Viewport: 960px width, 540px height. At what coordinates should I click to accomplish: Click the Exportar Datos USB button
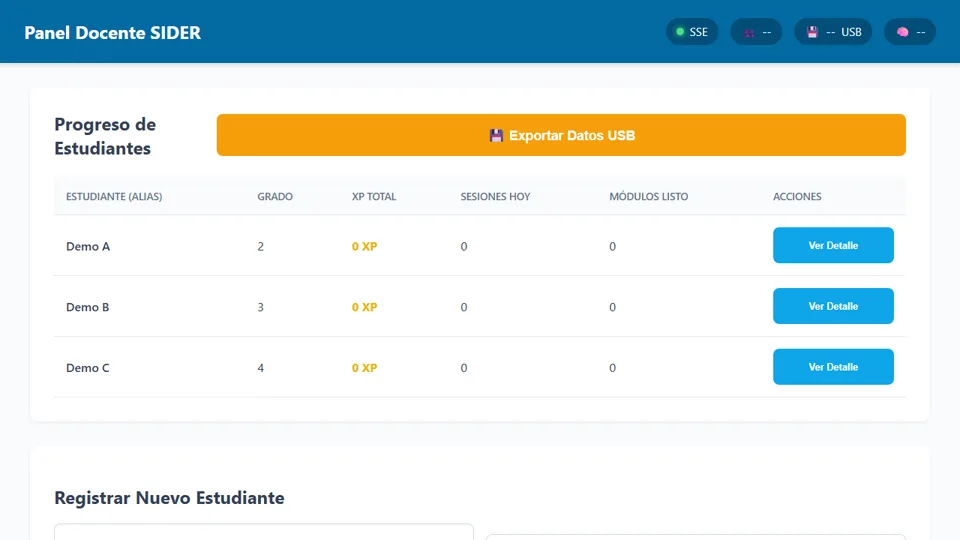561,135
